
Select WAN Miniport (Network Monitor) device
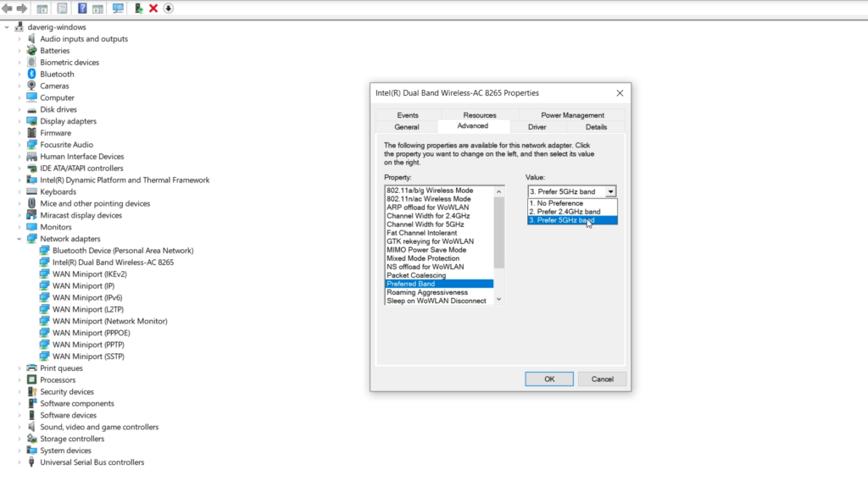pos(109,321)
